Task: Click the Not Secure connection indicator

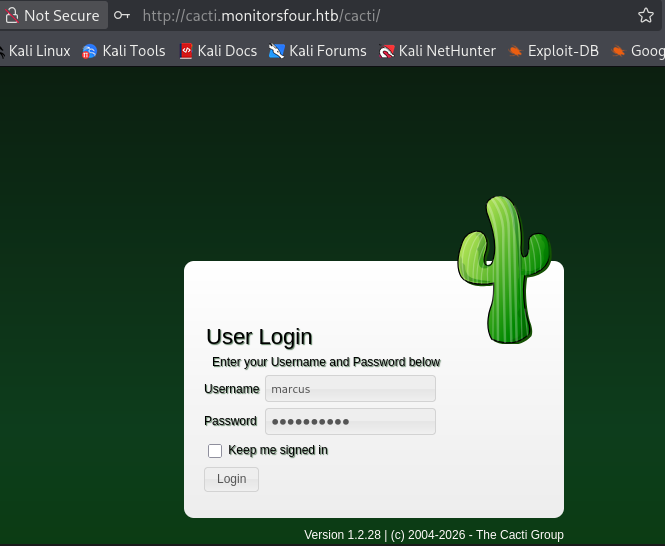Action: [x=52, y=16]
